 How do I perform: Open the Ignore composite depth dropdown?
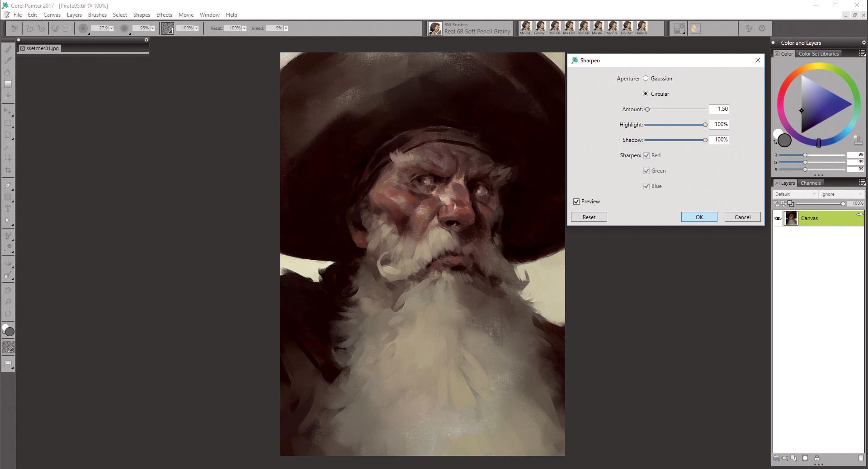coord(841,194)
